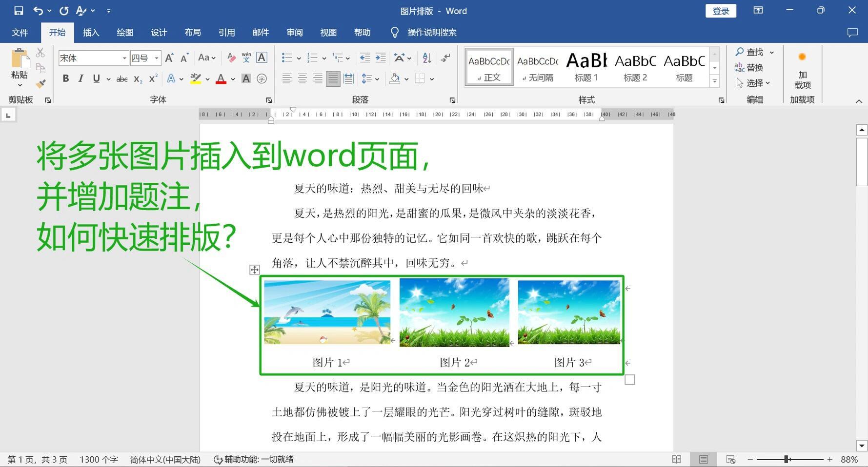Undo the last action
Image resolution: width=868 pixels, height=467 pixels.
pyautogui.click(x=38, y=10)
